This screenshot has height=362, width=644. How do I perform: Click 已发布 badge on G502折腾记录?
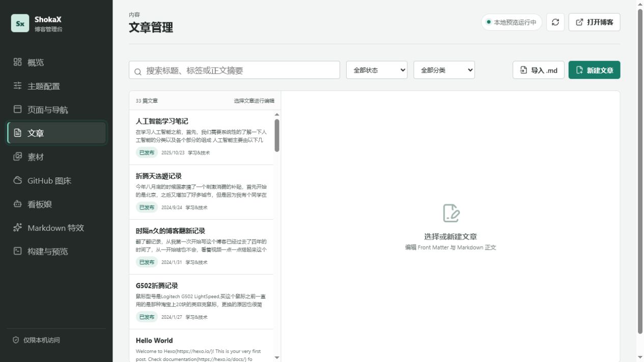(147, 317)
